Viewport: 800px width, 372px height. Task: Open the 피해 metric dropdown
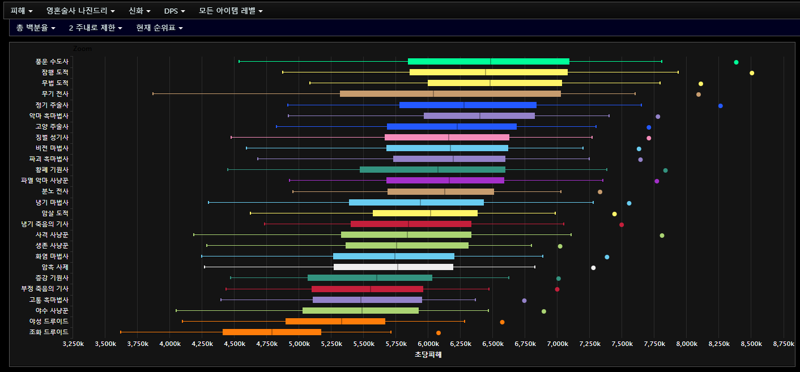click(x=21, y=11)
